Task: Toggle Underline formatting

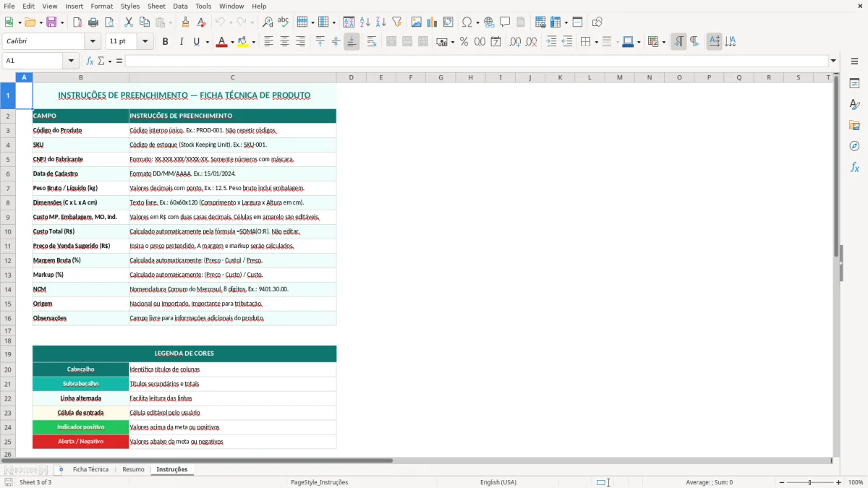Action: 196,42
